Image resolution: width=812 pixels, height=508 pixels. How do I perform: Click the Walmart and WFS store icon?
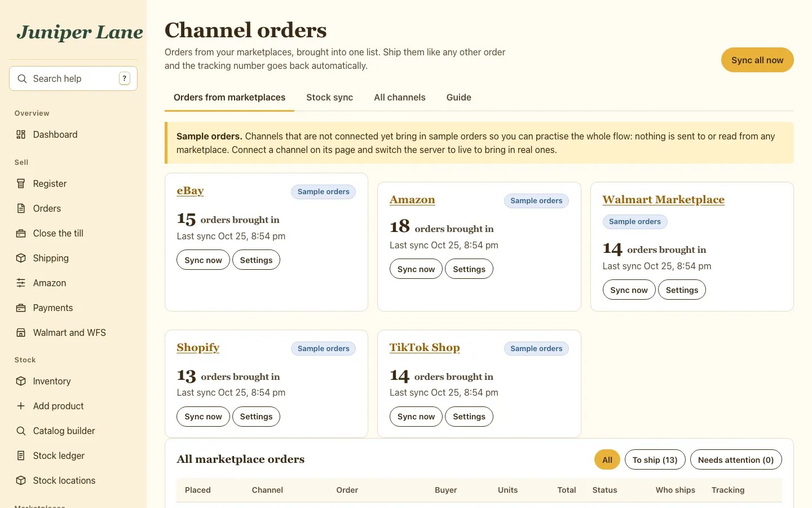pos(21,332)
